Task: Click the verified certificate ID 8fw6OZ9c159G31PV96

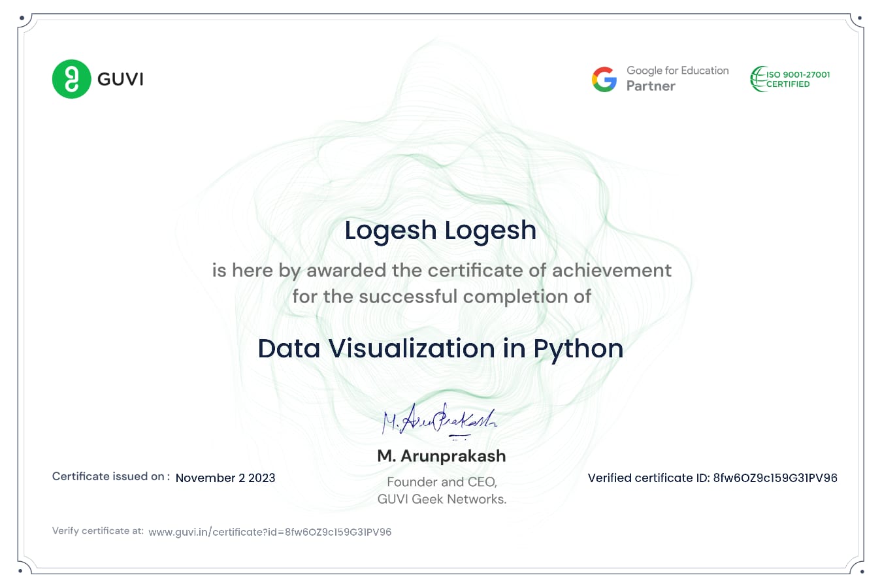Action: pyautogui.click(x=775, y=478)
